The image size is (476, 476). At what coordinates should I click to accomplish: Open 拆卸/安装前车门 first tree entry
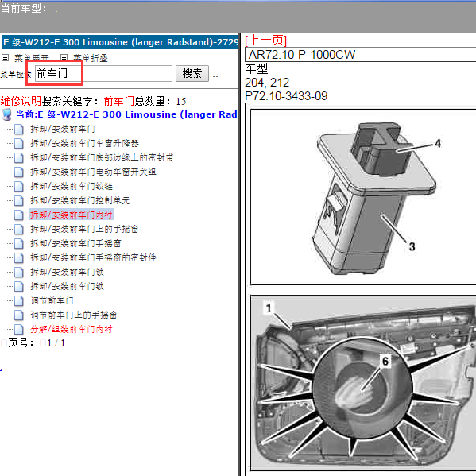click(63, 129)
